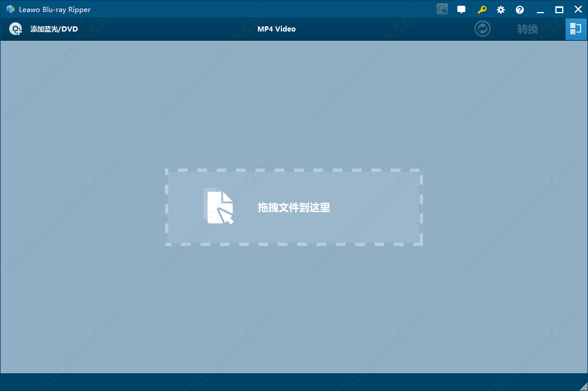Close the Leawo Blu-ray Ripper window
This screenshot has width=588, height=391.
[x=578, y=10]
